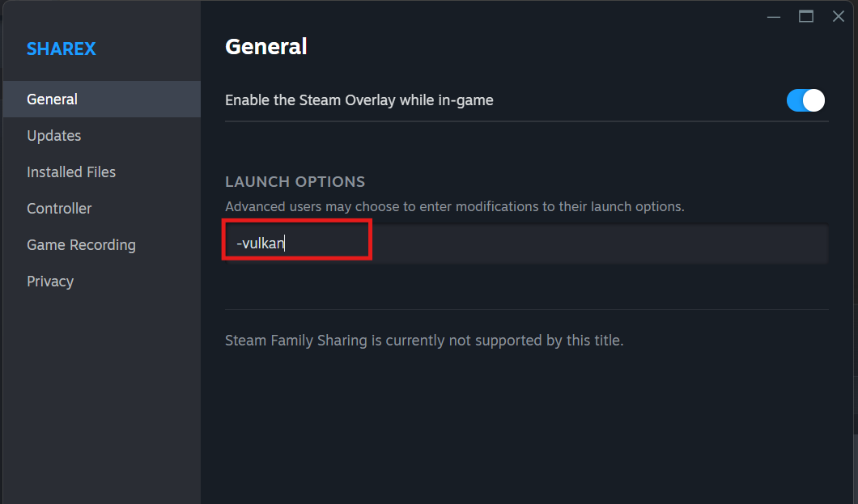Click "Enable the Steam Overlay while in-game" label
The width and height of the screenshot is (858, 504).
pos(359,100)
